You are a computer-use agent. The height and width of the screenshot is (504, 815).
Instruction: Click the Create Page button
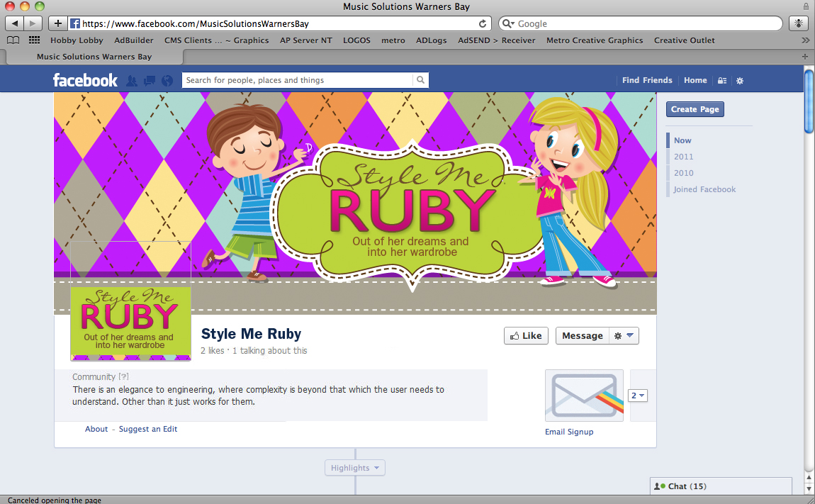[695, 109]
